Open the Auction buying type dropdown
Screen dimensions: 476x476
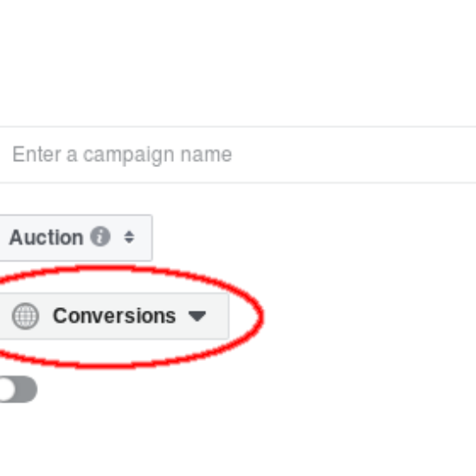(76, 238)
